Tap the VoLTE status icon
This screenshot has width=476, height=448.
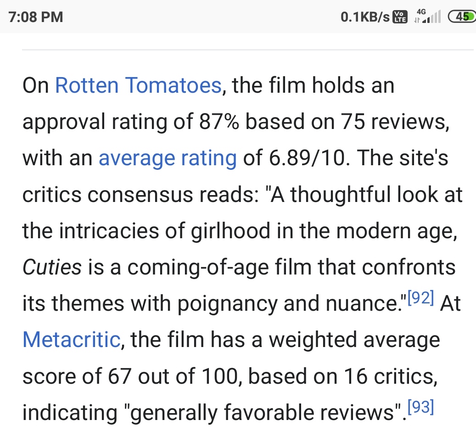click(x=401, y=17)
